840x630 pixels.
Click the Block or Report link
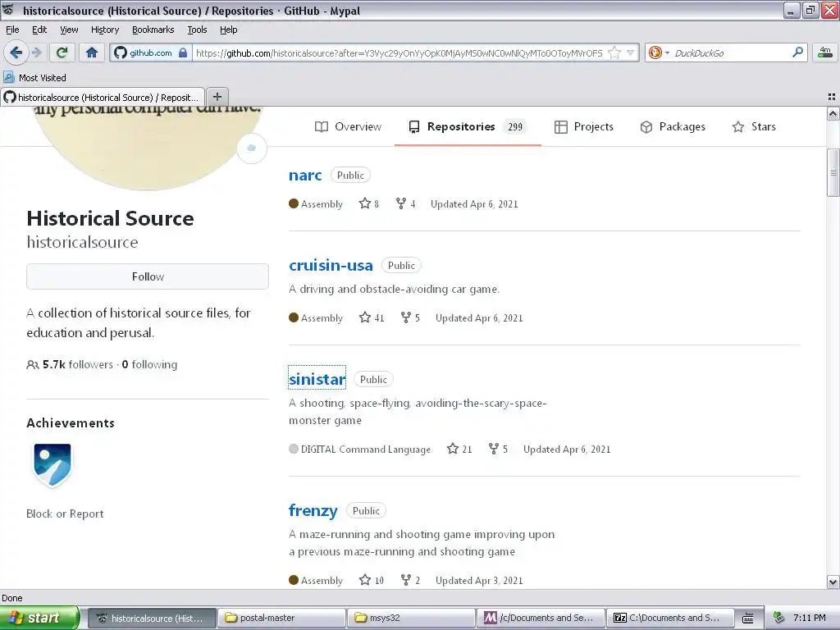[x=65, y=514]
